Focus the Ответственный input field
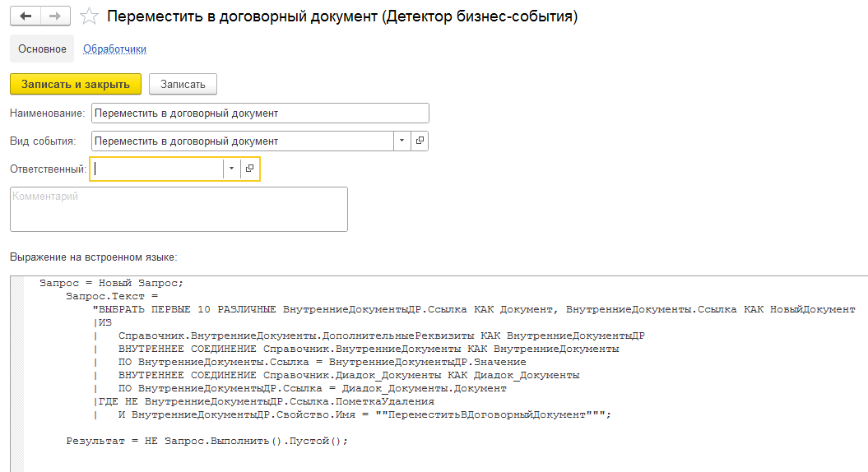868x472 pixels. click(x=158, y=169)
